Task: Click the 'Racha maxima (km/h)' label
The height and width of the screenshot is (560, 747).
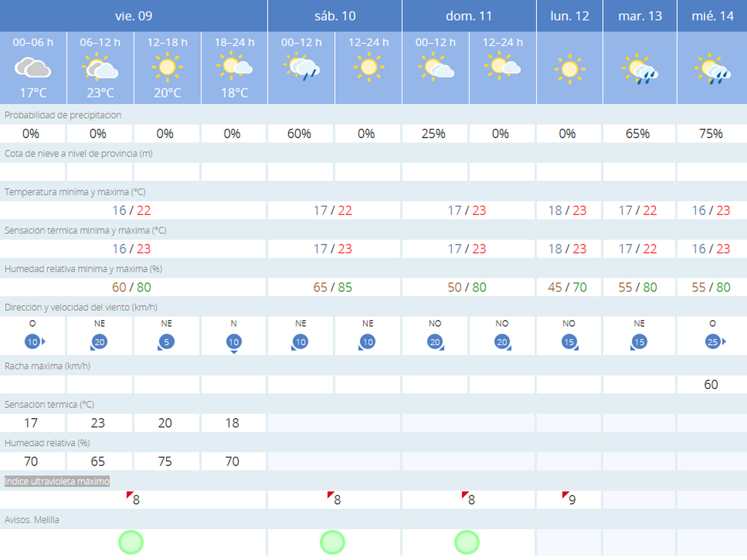Action: pyautogui.click(x=47, y=366)
